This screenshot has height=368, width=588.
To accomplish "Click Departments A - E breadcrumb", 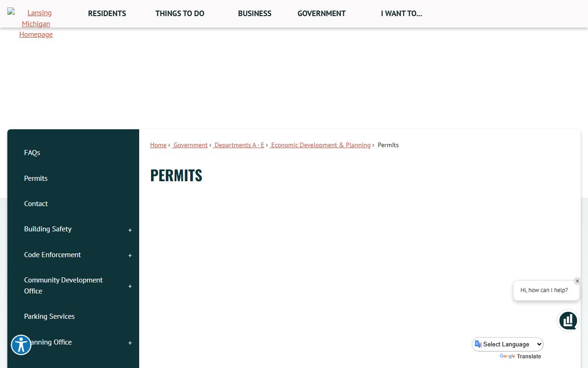I will (238, 145).
